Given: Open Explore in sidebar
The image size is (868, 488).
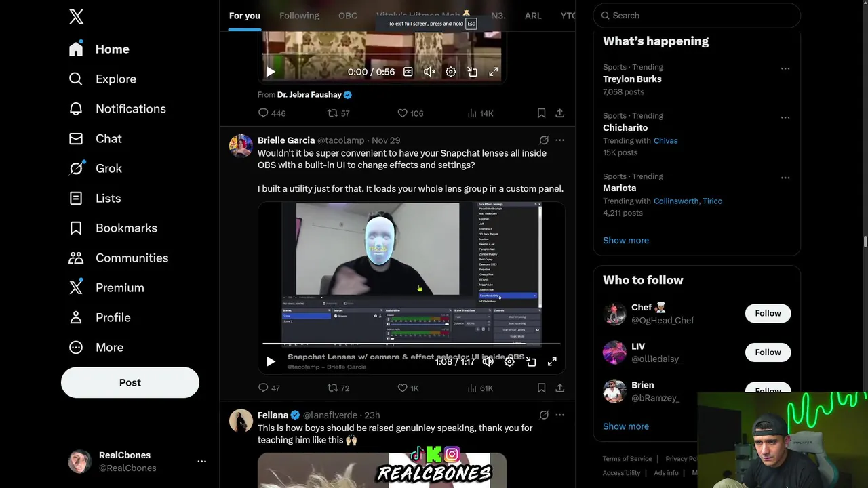Looking at the screenshot, I should 102,79.
